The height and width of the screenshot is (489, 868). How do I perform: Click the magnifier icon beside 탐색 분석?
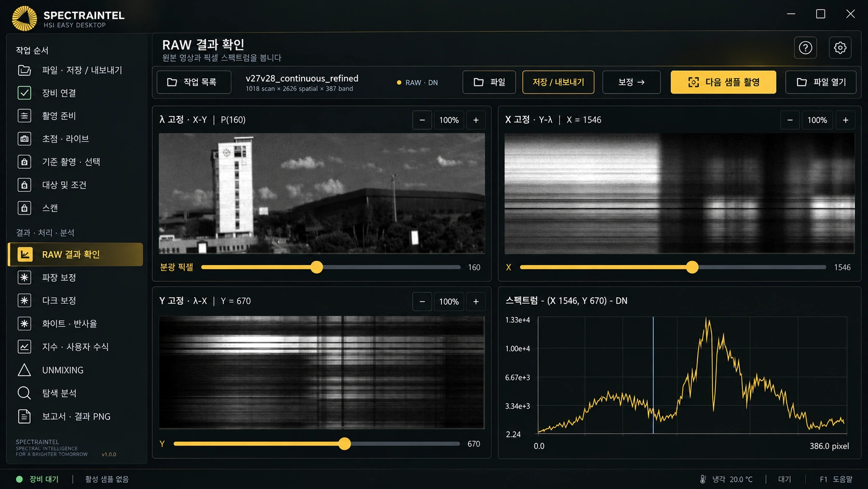[24, 393]
